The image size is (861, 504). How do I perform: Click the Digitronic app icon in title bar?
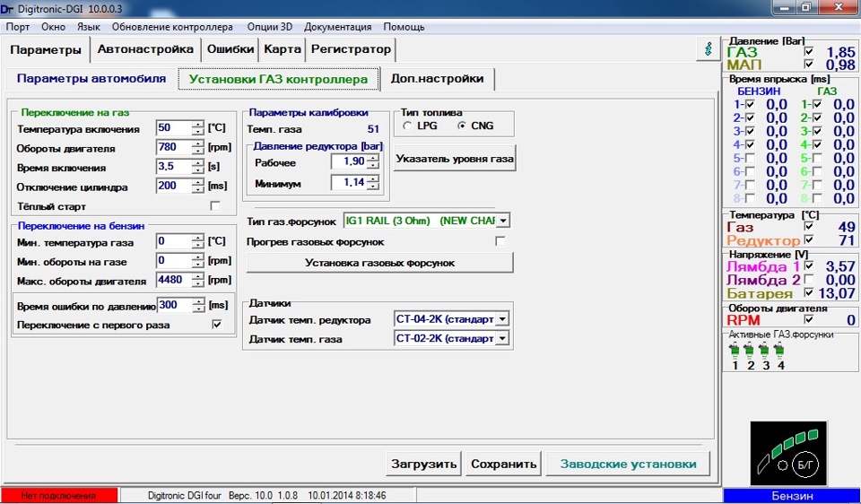pos(7,9)
